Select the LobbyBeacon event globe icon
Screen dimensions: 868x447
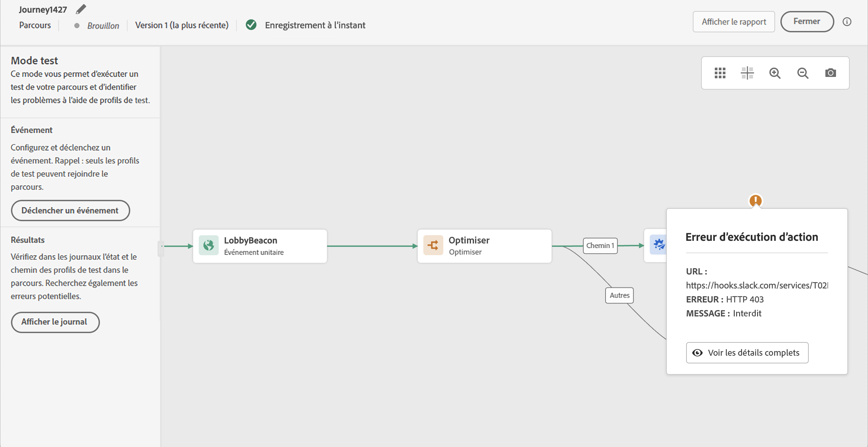(209, 245)
